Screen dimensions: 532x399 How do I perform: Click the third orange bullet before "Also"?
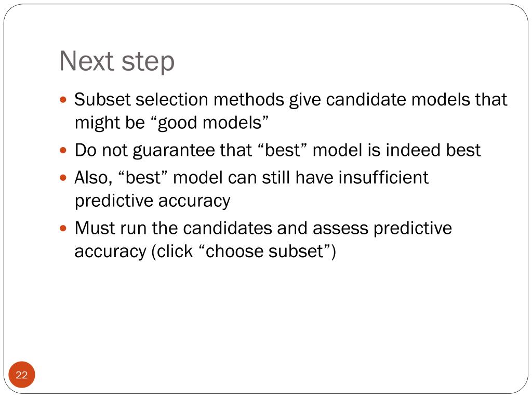(63, 178)
